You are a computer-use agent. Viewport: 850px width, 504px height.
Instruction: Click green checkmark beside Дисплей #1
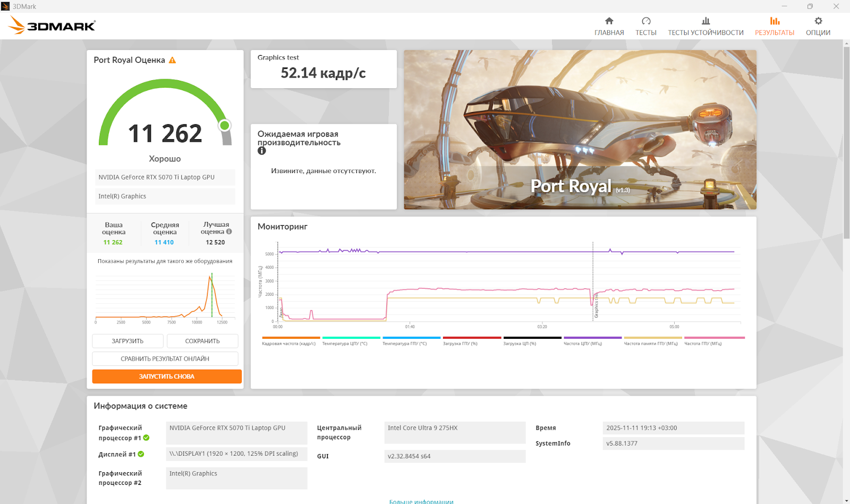click(141, 454)
